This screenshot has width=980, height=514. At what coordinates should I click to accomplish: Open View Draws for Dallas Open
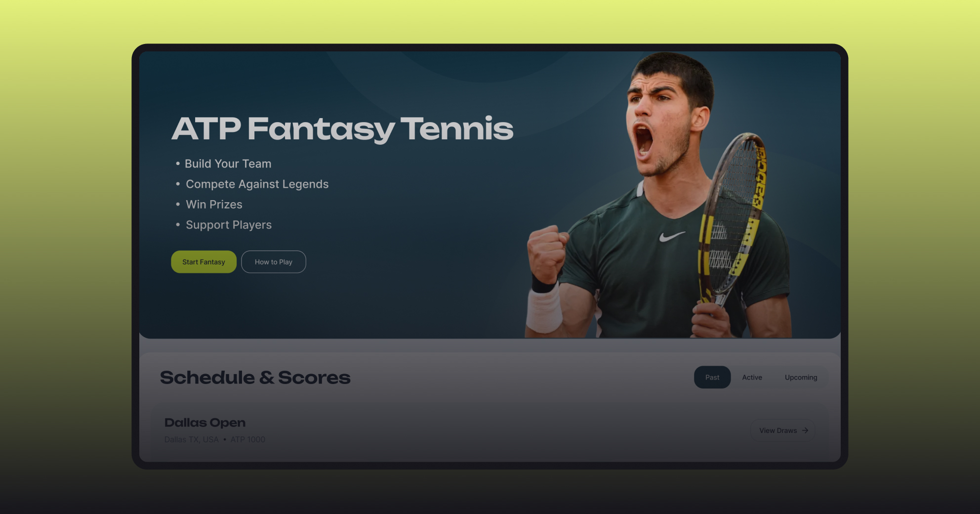pos(783,430)
